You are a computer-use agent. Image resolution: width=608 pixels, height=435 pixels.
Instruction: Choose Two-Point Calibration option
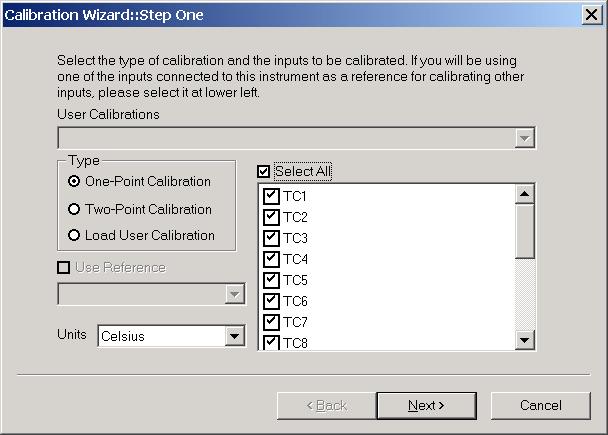coord(74,209)
